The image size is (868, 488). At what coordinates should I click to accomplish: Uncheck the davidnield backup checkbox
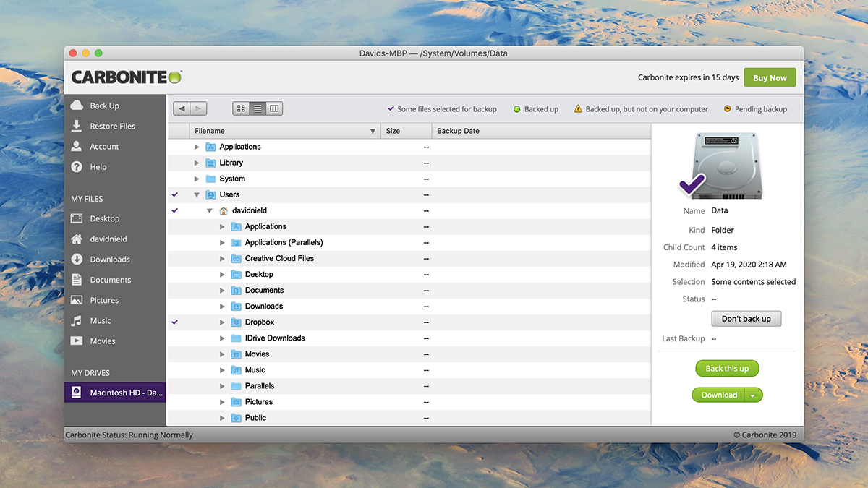174,210
